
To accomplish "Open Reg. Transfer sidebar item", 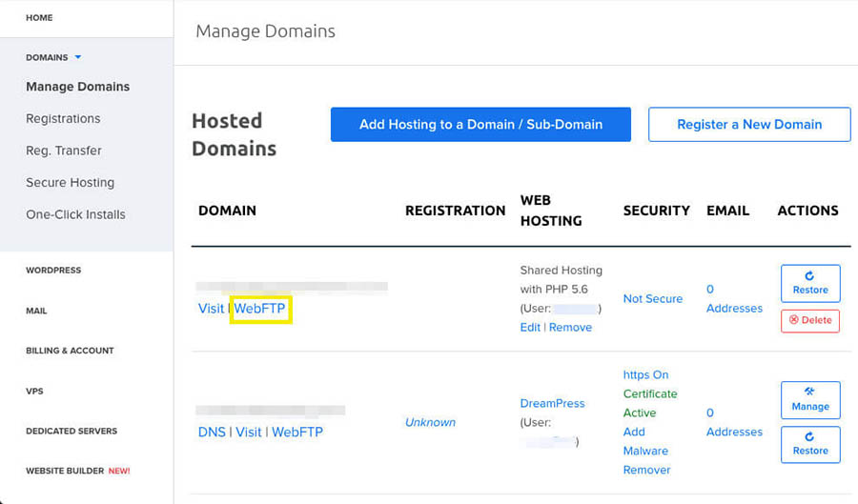I will [64, 151].
